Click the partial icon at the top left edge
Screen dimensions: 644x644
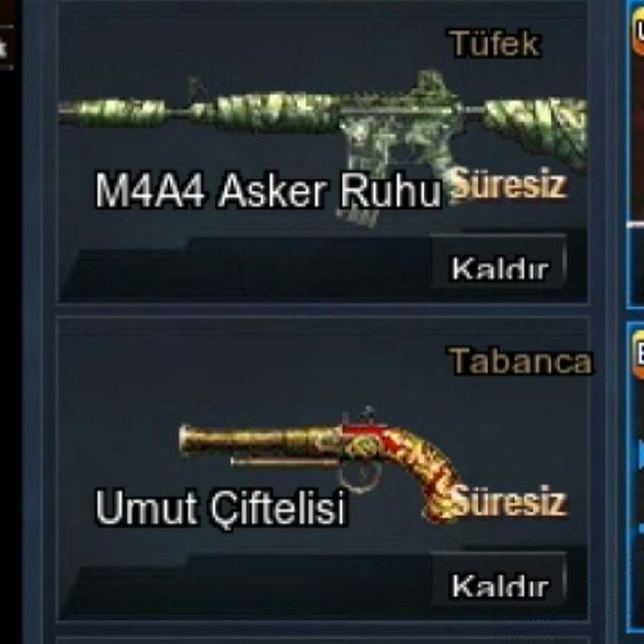pyautogui.click(x=6, y=46)
